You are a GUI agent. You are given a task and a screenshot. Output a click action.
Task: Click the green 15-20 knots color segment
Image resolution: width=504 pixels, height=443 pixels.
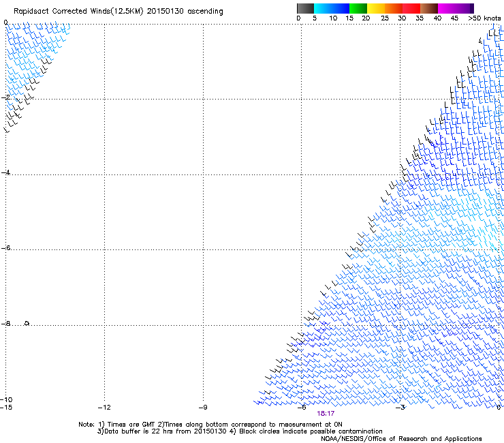point(358,8)
